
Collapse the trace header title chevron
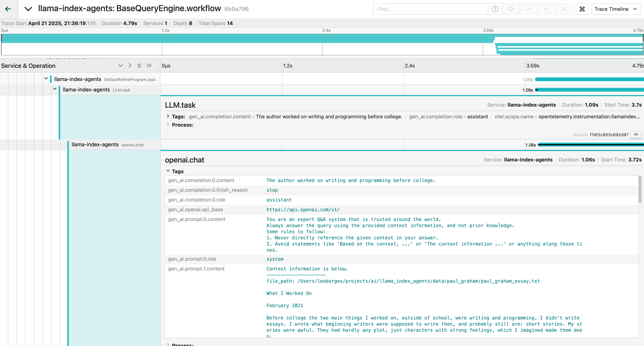pyautogui.click(x=28, y=9)
